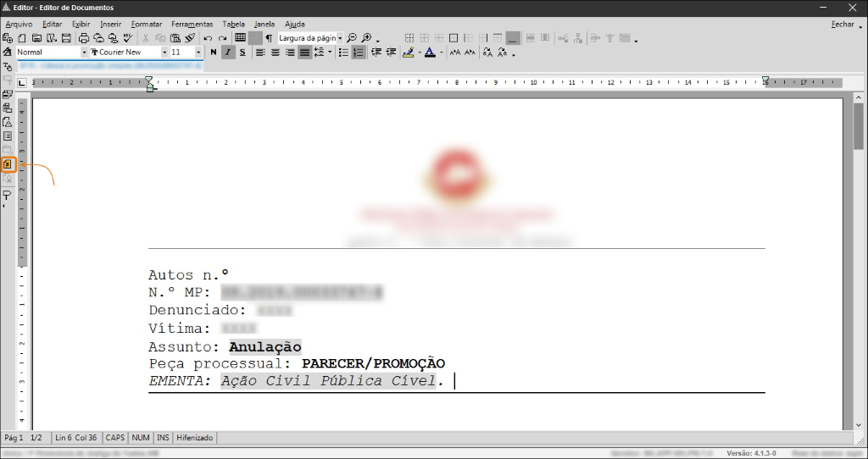Click the zoom in magnifier

pyautogui.click(x=366, y=38)
